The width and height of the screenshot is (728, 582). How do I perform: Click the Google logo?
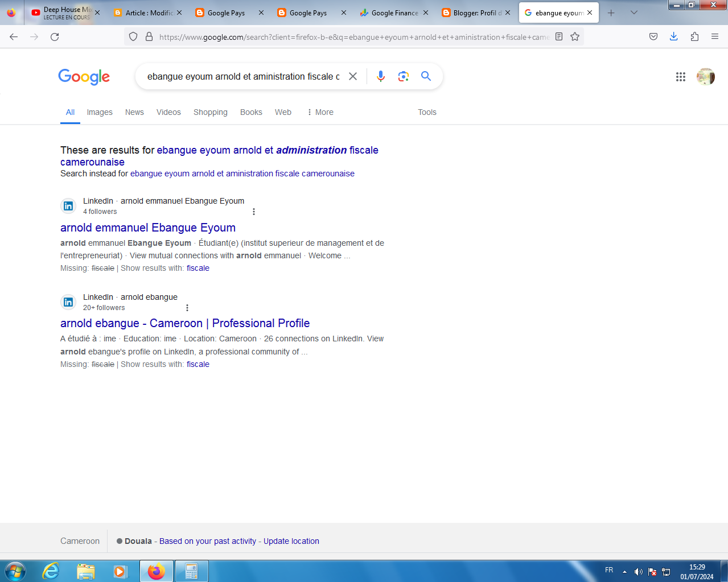(x=84, y=77)
